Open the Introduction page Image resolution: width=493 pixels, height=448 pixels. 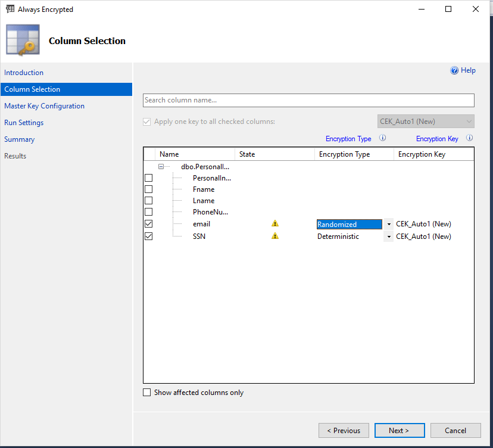click(24, 73)
